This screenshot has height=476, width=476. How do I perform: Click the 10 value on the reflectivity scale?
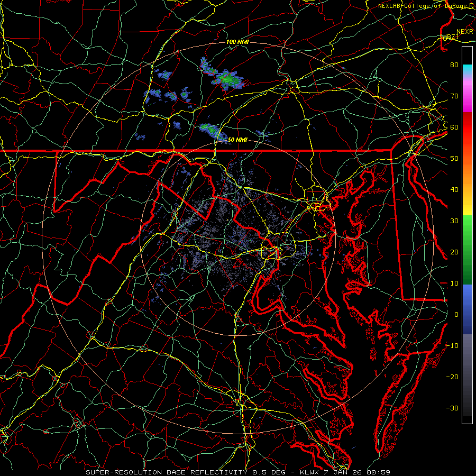point(454,283)
